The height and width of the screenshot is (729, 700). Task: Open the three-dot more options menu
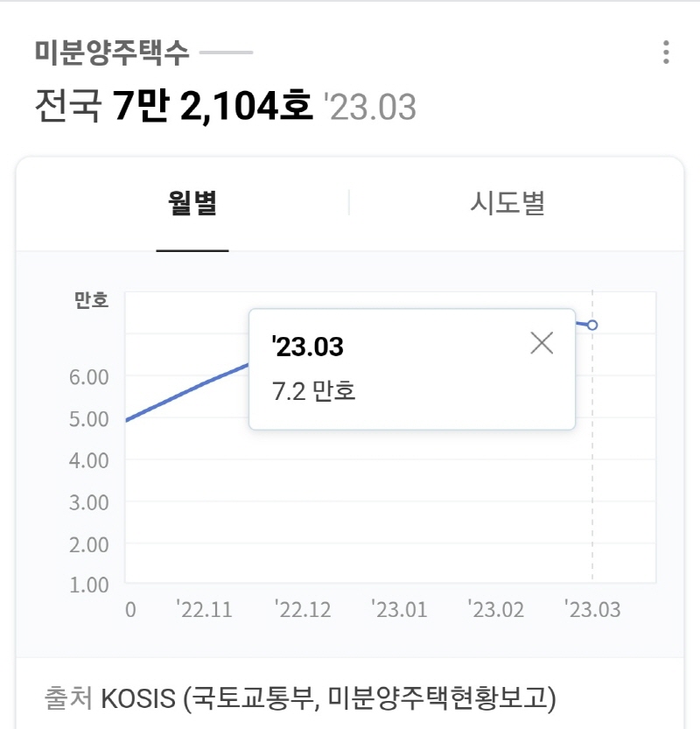point(666,53)
